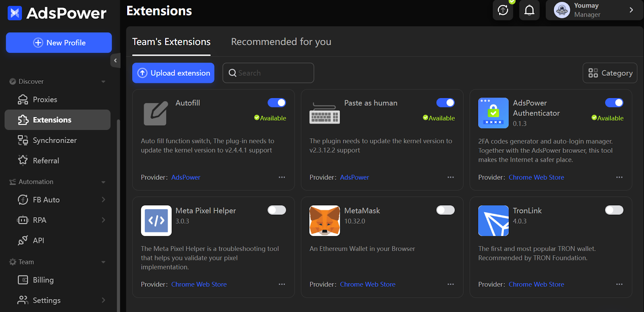Expand the FB Auto submenu arrow
This screenshot has height=312, width=644.
pos(103,200)
